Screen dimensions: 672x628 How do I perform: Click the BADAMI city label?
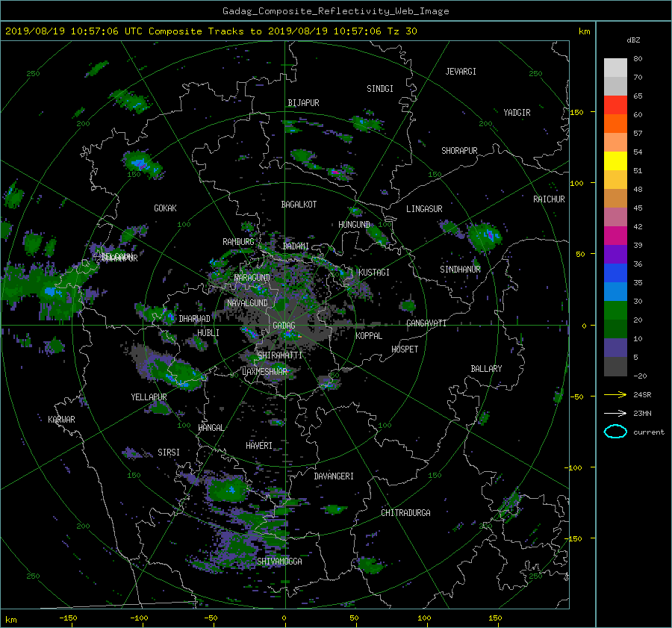click(296, 246)
